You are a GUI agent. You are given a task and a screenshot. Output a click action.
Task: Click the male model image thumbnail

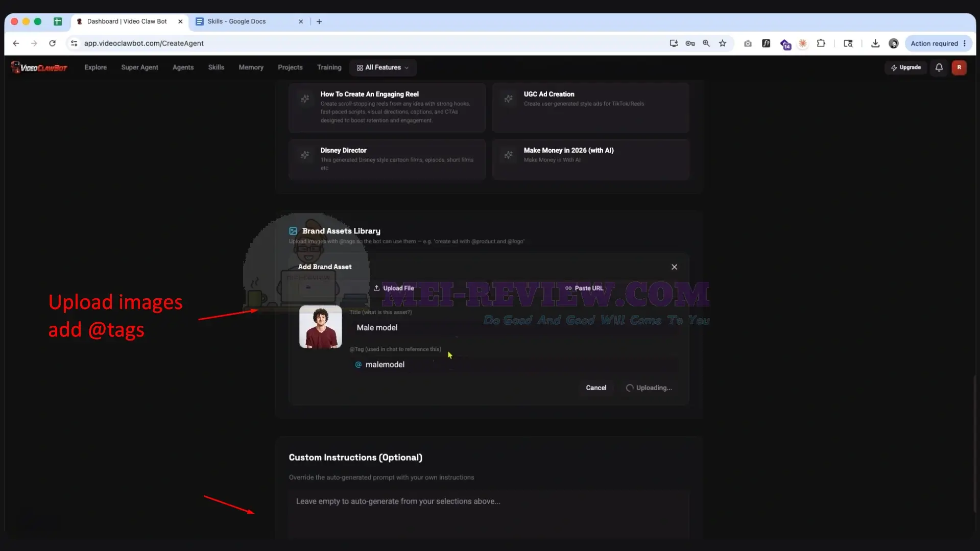(321, 327)
